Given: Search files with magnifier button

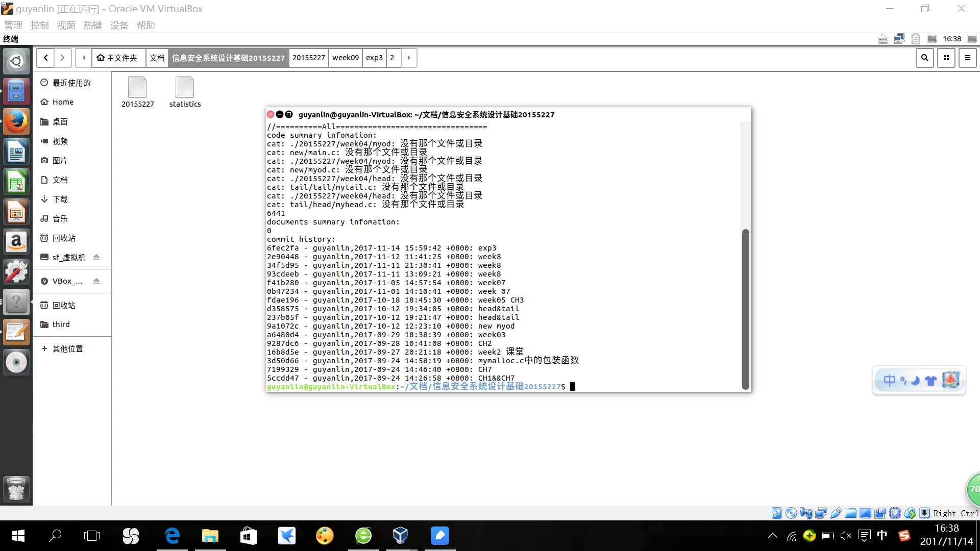Looking at the screenshot, I should coord(924,58).
